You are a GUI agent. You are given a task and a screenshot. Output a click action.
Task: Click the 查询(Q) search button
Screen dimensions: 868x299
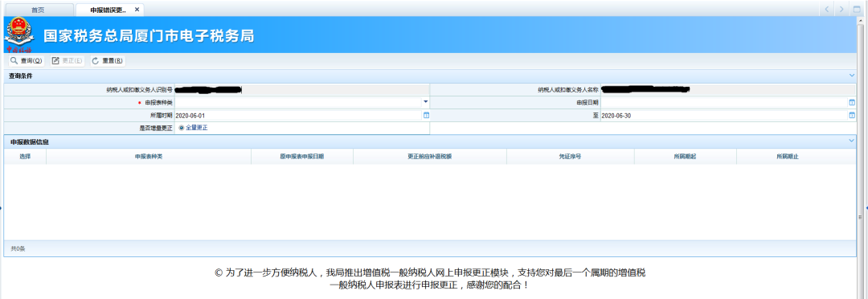point(26,61)
